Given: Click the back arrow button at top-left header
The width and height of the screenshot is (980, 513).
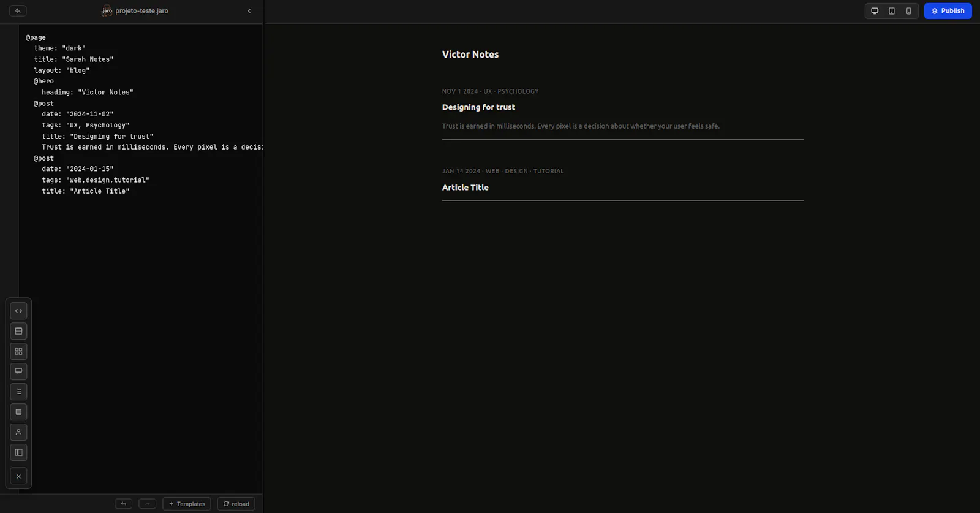Looking at the screenshot, I should [18, 10].
